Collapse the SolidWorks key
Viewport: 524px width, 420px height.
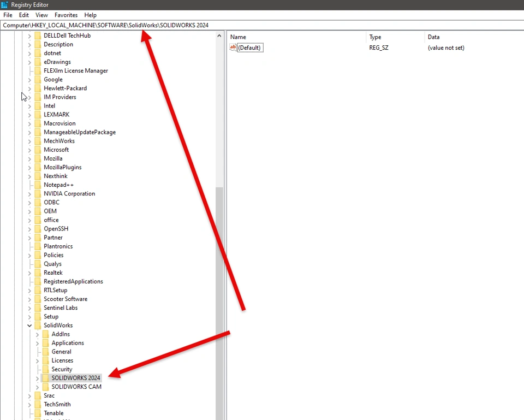(x=29, y=326)
